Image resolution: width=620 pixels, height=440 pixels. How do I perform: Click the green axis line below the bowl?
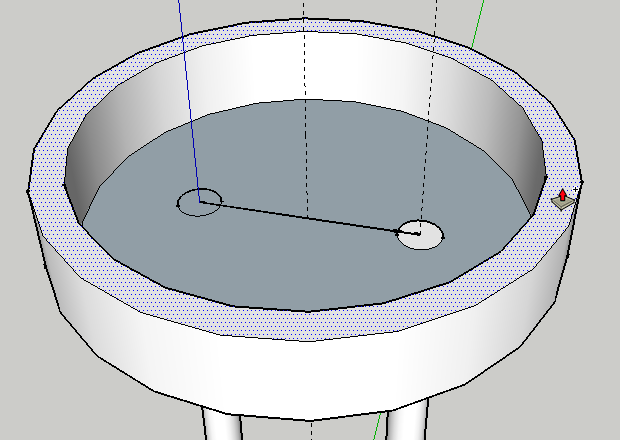378,431
